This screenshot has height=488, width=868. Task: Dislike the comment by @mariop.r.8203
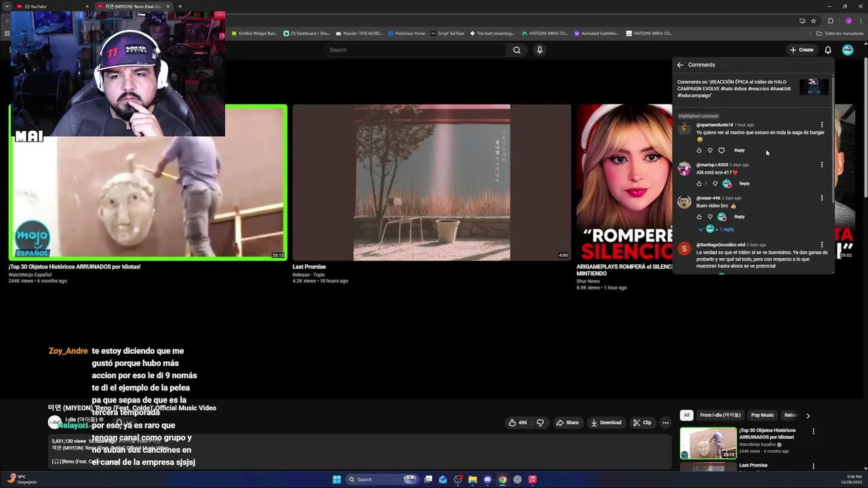click(715, 184)
